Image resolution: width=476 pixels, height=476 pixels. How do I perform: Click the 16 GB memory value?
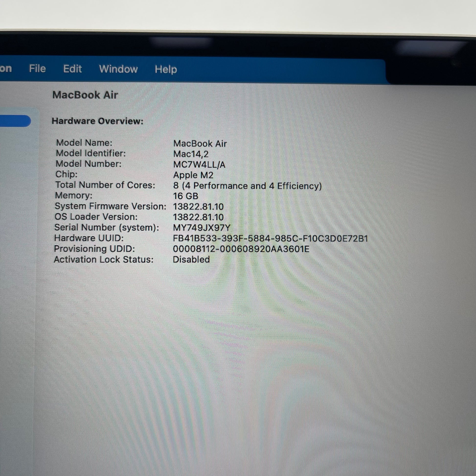(x=185, y=196)
